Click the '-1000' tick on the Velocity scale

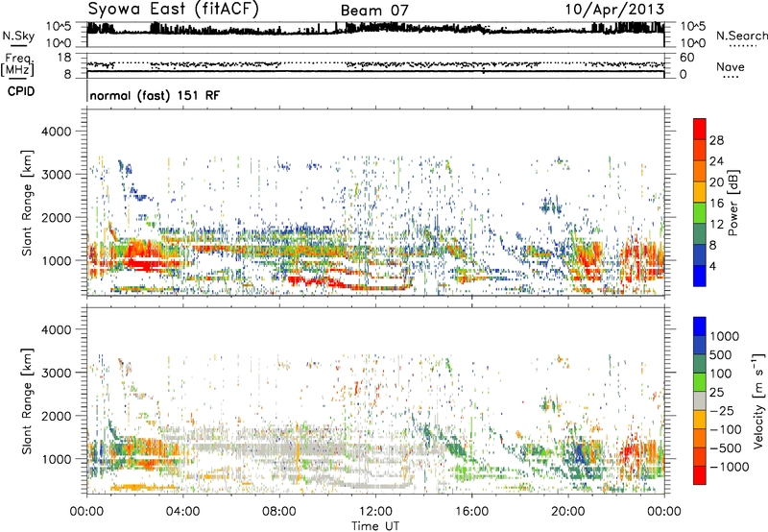730,467
